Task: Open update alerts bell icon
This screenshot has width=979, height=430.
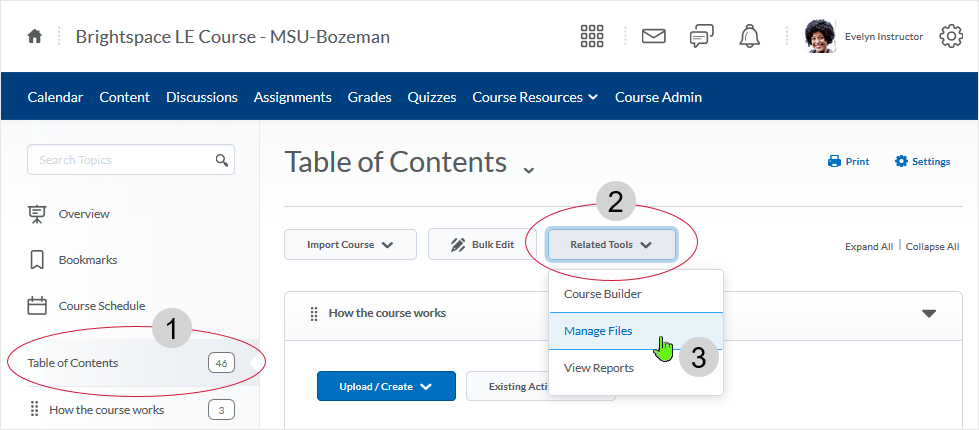Action: pyautogui.click(x=750, y=37)
